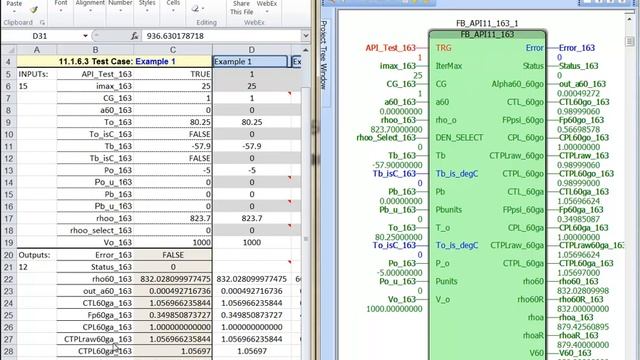
Task: Click the out_a60_163 output variable in diagram
Action: coord(582,84)
